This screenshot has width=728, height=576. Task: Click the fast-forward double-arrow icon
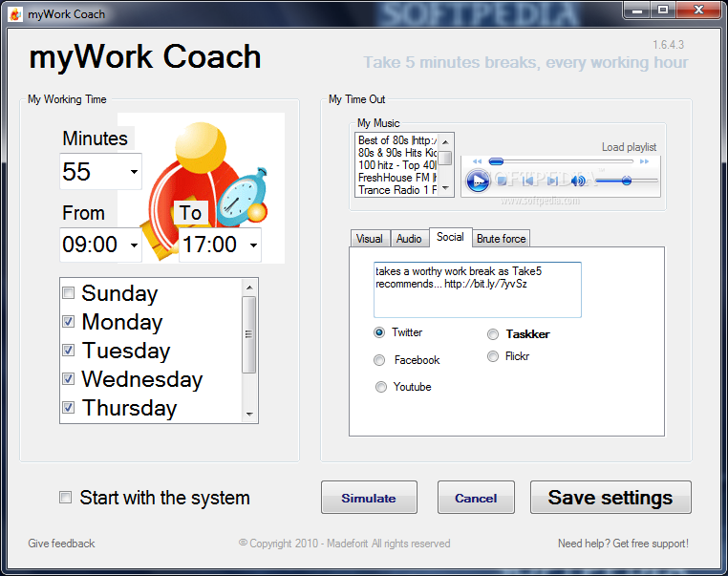pyautogui.click(x=645, y=161)
